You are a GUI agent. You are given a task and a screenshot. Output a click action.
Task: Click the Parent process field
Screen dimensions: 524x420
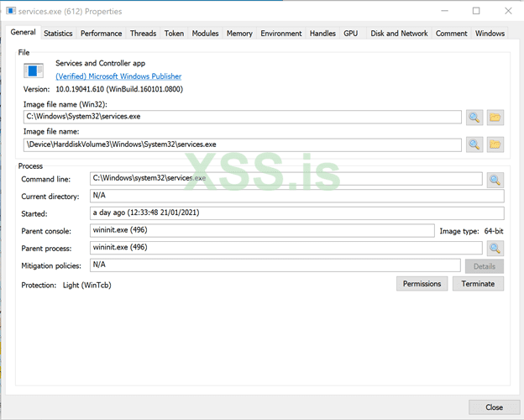pyautogui.click(x=286, y=248)
